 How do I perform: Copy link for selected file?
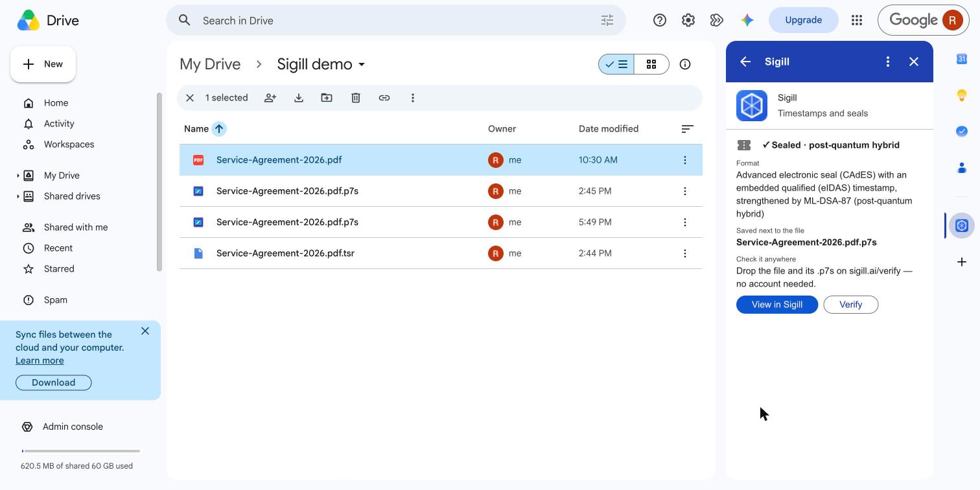pos(384,98)
